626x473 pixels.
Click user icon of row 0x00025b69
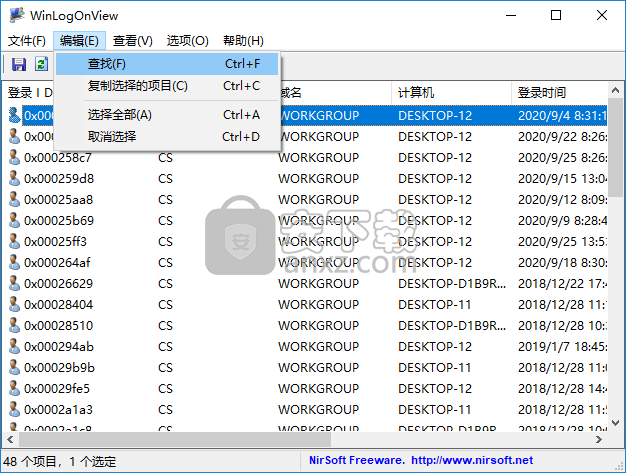[x=14, y=221]
